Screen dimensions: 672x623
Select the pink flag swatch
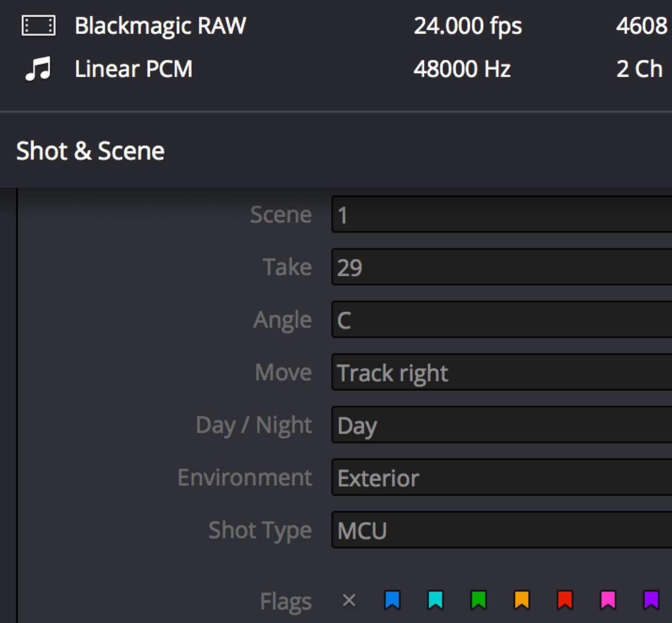click(x=608, y=600)
